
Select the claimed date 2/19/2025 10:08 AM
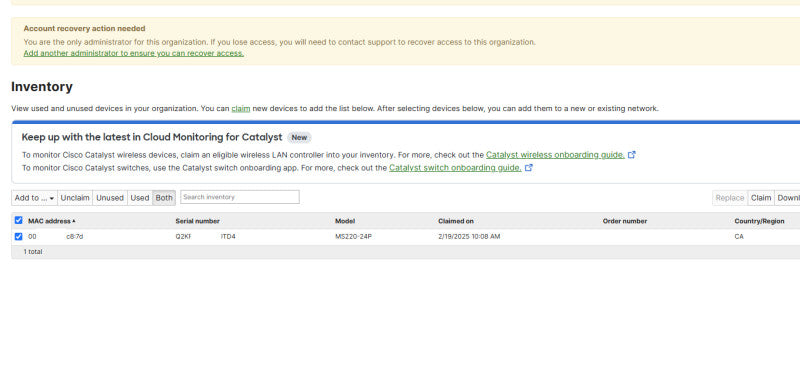pos(469,237)
